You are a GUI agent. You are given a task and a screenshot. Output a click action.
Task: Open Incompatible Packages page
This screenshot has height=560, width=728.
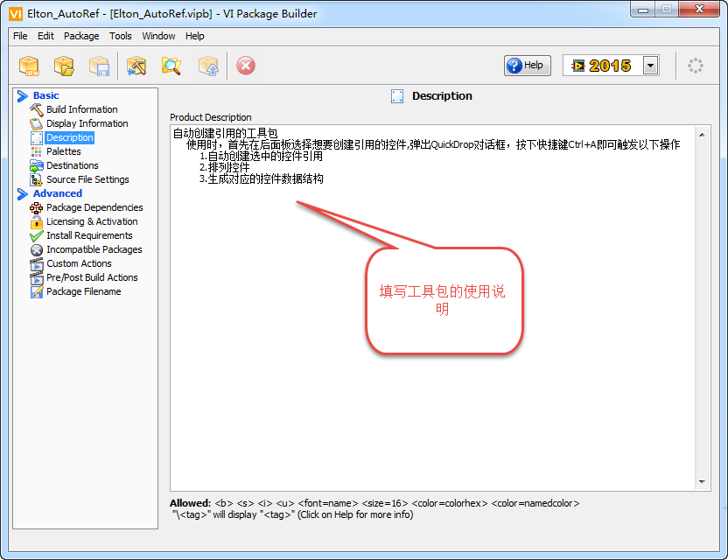click(x=94, y=249)
